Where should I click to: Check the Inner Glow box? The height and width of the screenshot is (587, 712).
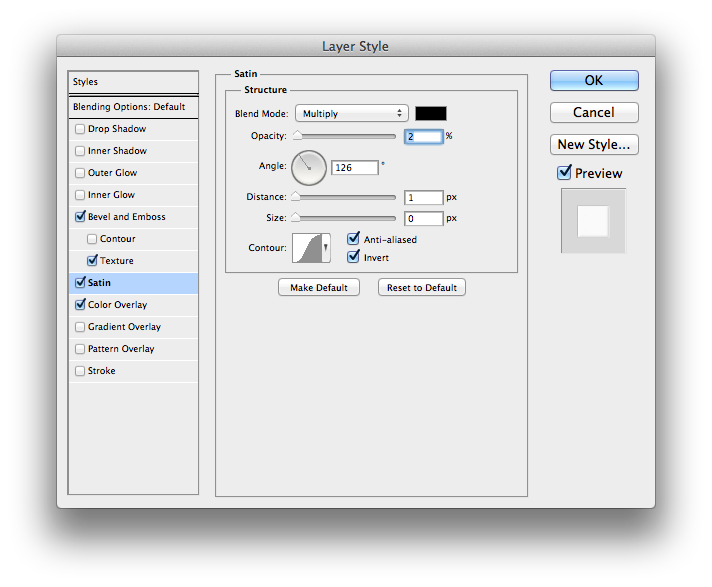(80, 195)
